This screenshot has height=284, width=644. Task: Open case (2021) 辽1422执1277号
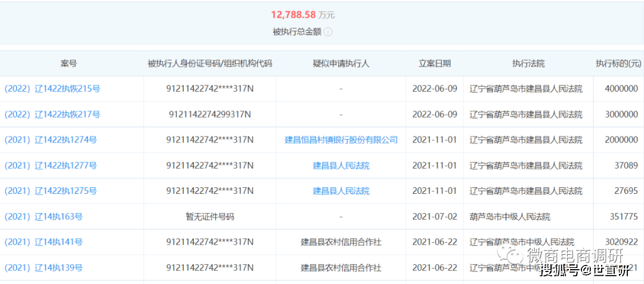coord(51,166)
